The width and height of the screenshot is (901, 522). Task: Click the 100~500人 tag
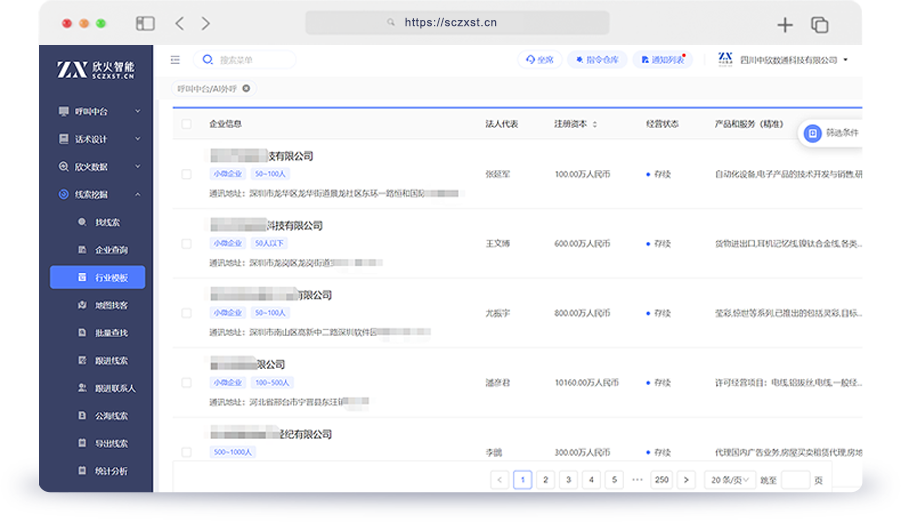coord(272,383)
